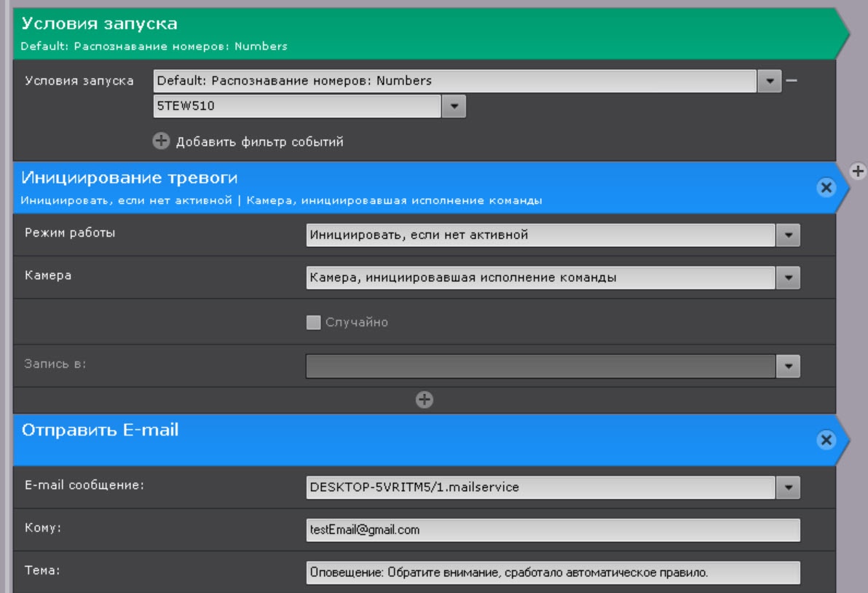Remove the Инициирование тревоги action with its X
Screen dimensions: 868x593
tap(826, 187)
